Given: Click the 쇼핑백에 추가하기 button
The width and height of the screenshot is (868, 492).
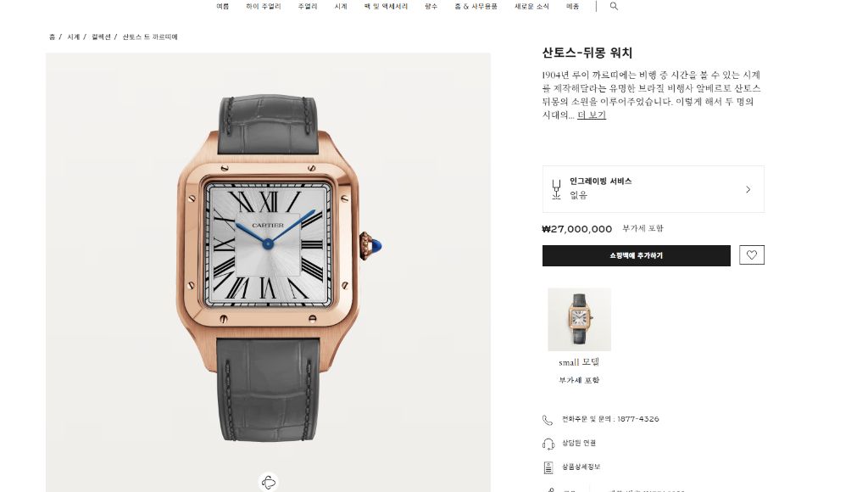Looking at the screenshot, I should 636,255.
